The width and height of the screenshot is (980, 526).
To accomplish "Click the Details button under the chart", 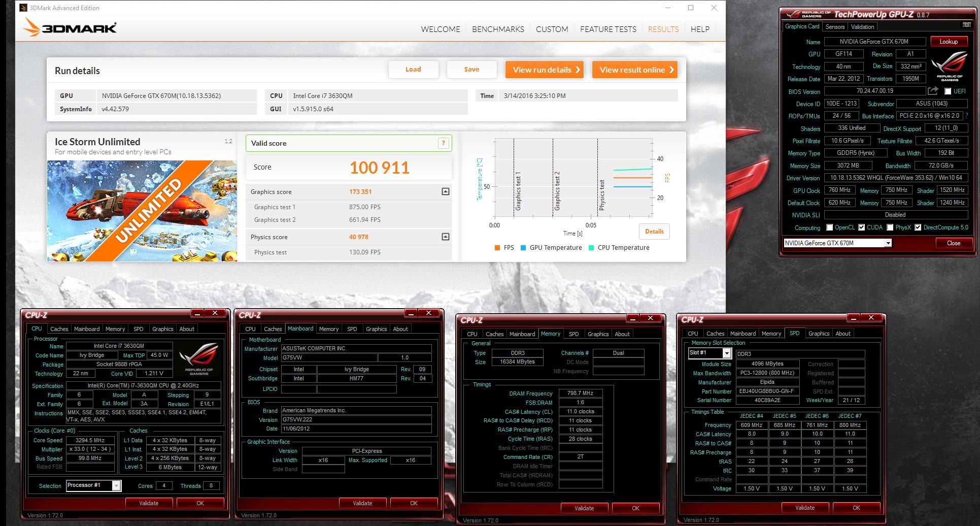I will pyautogui.click(x=654, y=232).
